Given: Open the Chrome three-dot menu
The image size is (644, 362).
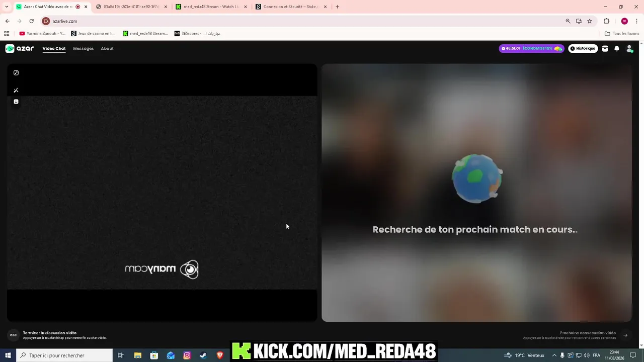Looking at the screenshot, I should click(637, 21).
